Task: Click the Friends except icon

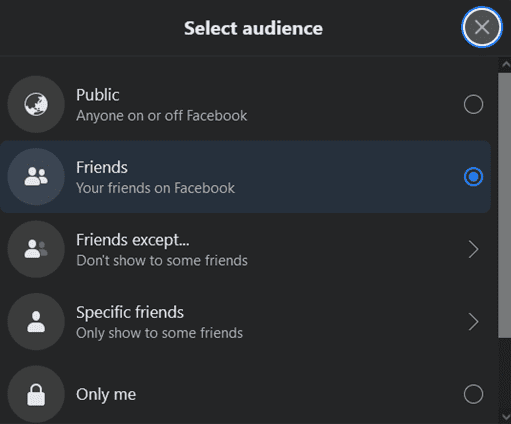Action: click(36, 249)
